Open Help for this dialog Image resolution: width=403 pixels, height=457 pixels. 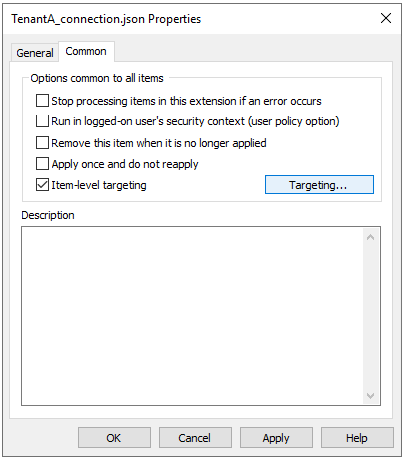[x=357, y=438]
